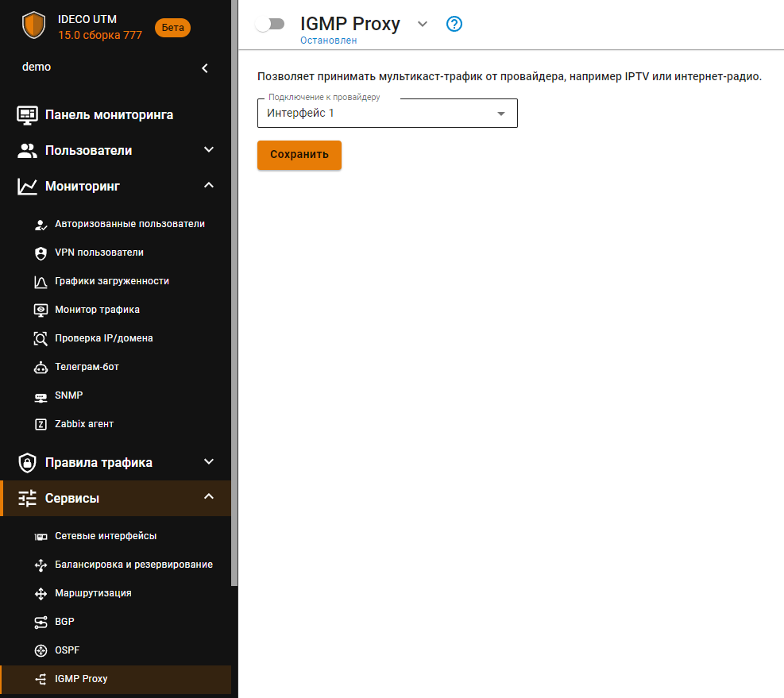This screenshot has width=784, height=698.
Task: Click the Telegram bot robot icon
Action: (x=41, y=367)
